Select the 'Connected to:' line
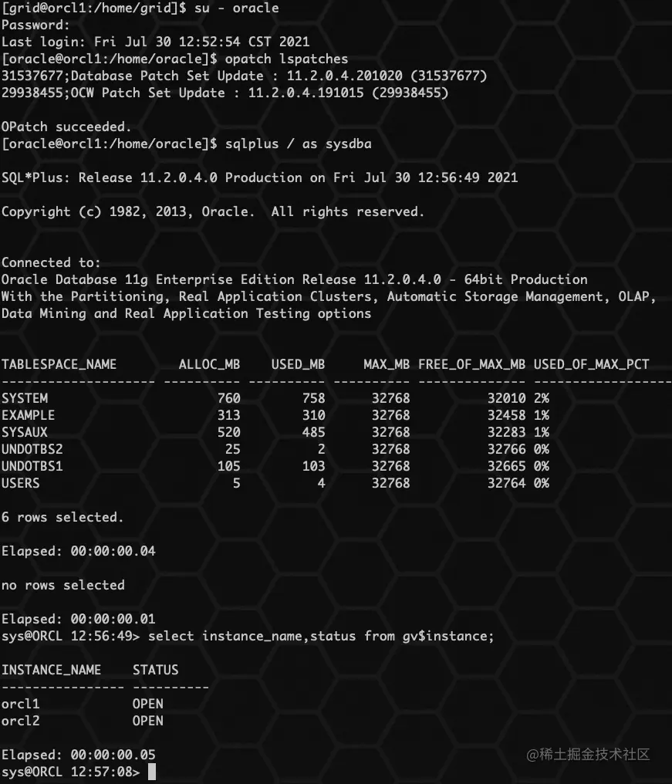The height and width of the screenshot is (784, 672). click(51, 263)
